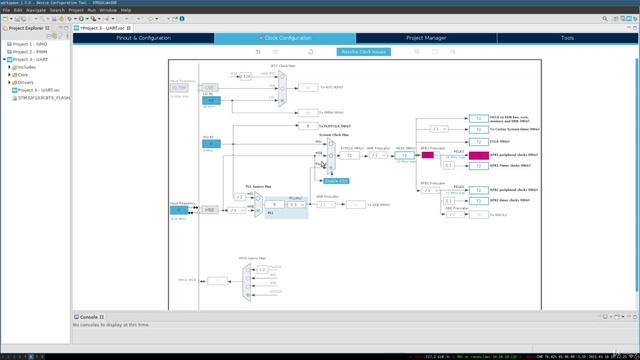Expand the Core folder

click(x=9, y=75)
